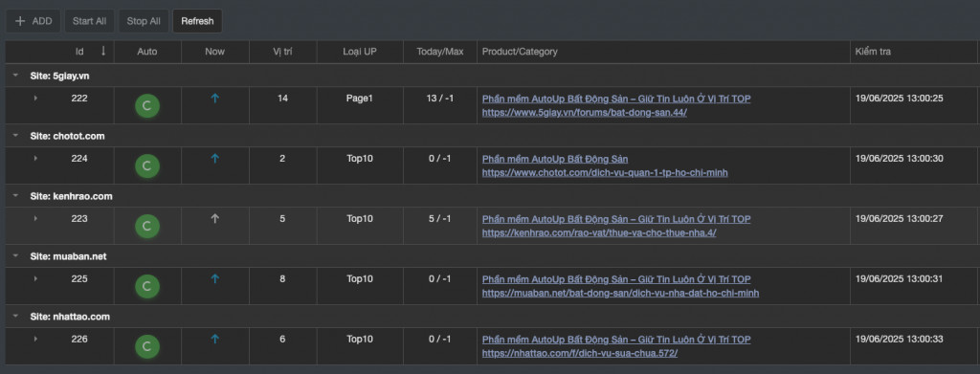Click the blue up arrow for row 225
Screen dimensions: 980x374
click(215, 278)
